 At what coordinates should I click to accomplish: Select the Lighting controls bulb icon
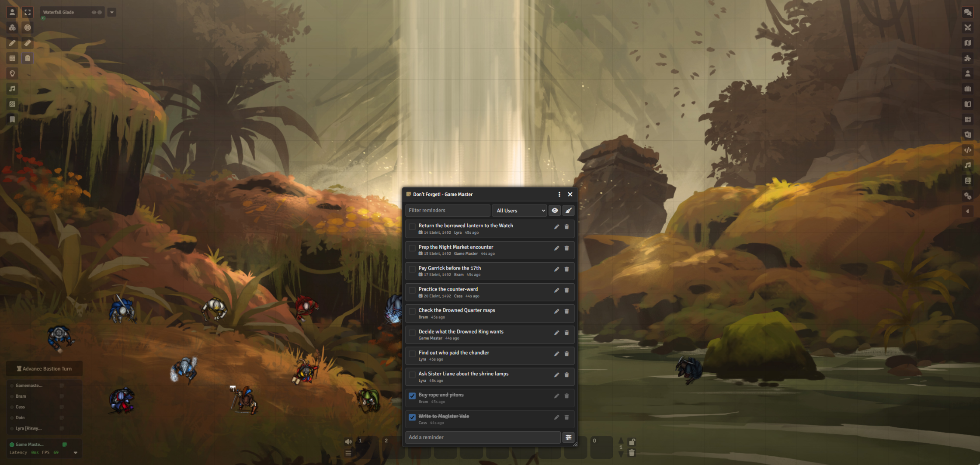click(x=12, y=73)
